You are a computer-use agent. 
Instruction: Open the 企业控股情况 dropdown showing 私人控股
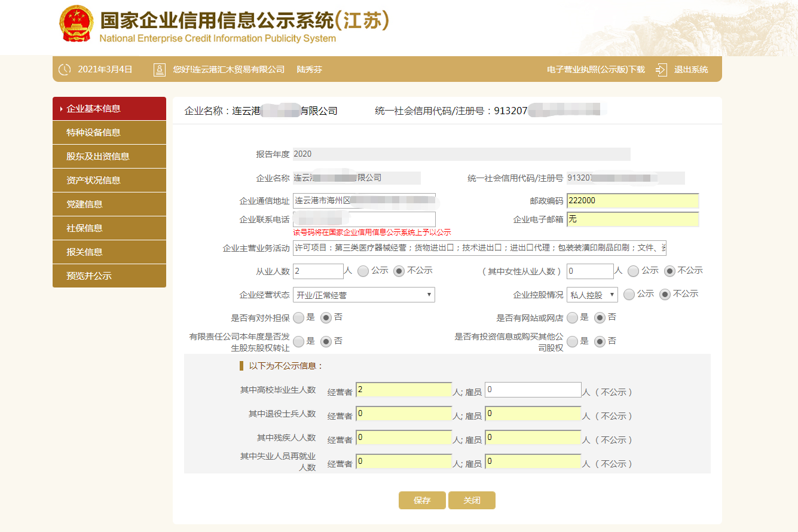(x=592, y=295)
